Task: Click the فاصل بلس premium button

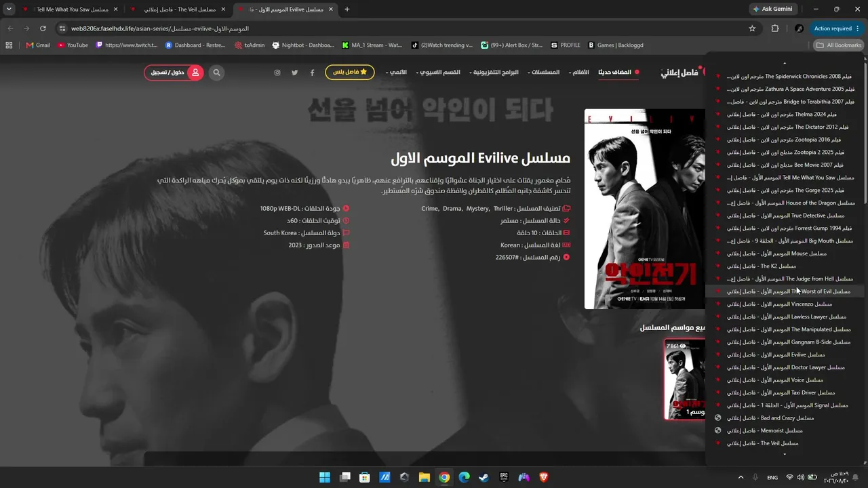Action: pyautogui.click(x=350, y=73)
